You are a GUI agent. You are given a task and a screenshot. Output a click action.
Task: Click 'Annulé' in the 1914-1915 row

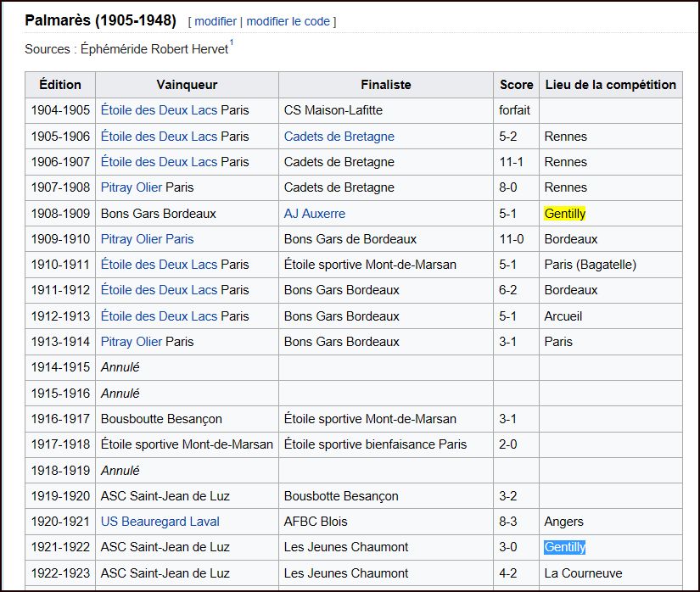tap(120, 367)
